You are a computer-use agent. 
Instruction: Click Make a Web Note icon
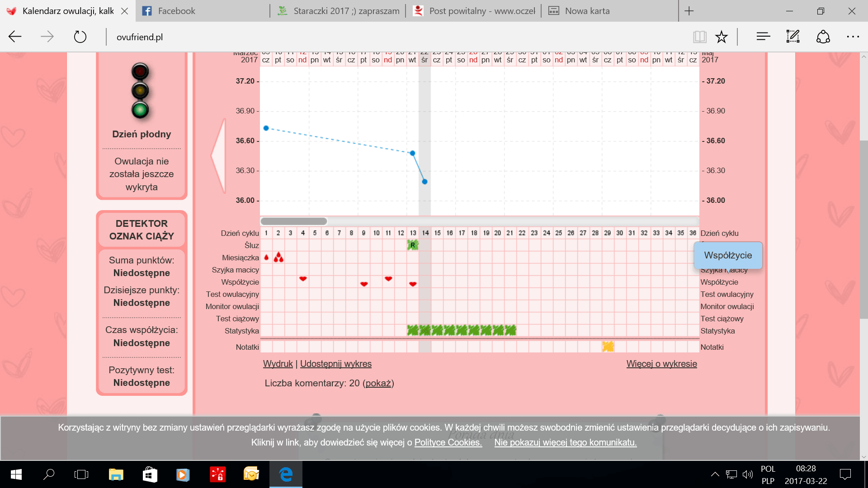(x=793, y=37)
